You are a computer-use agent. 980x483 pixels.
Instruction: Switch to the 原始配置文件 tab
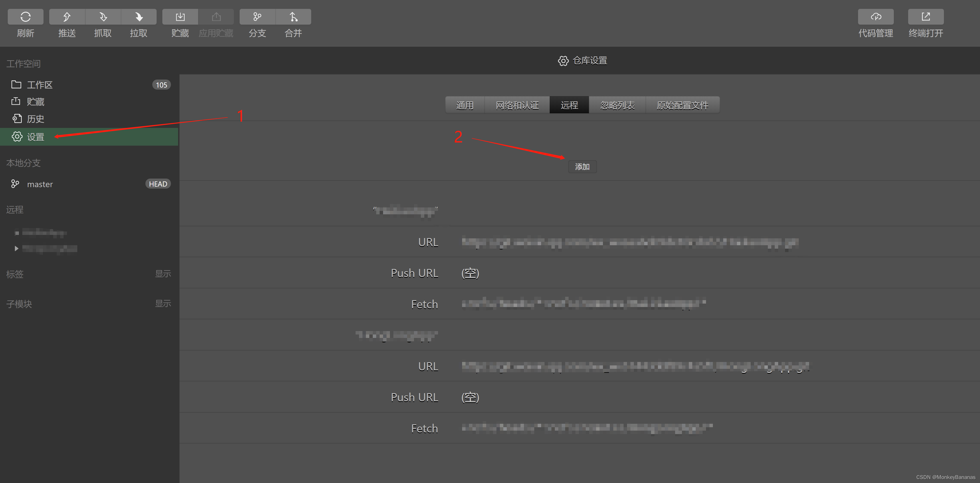pyautogui.click(x=683, y=105)
